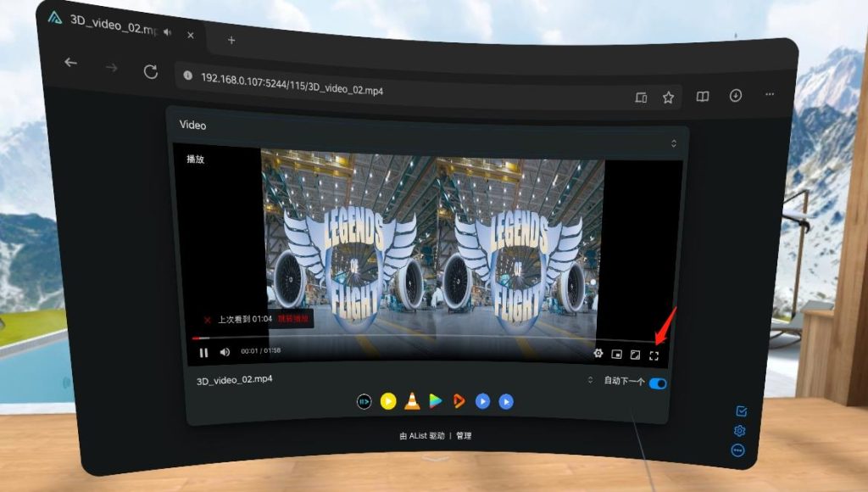Go back to the previous page

click(x=70, y=63)
